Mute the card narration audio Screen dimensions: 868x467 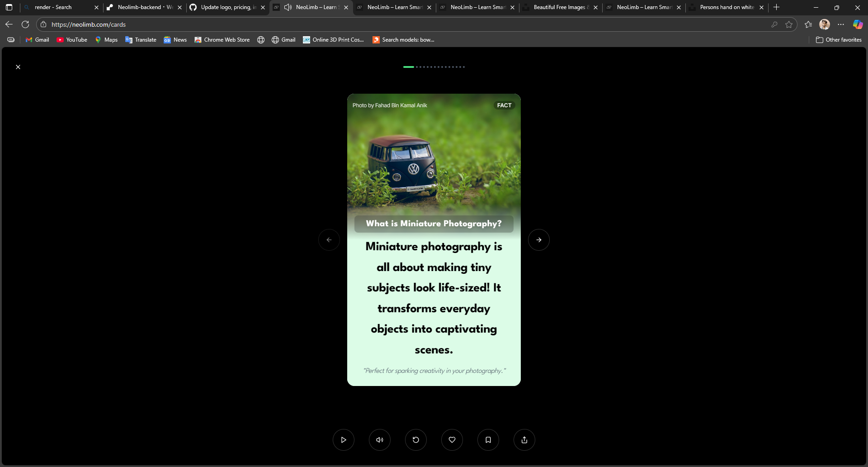pyautogui.click(x=380, y=440)
